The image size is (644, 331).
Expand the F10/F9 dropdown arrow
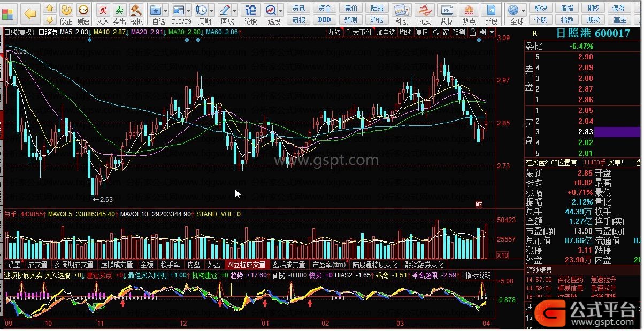189,11
